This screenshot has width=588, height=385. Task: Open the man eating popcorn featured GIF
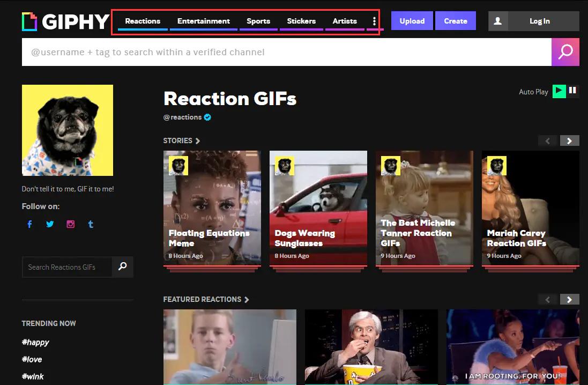point(371,347)
